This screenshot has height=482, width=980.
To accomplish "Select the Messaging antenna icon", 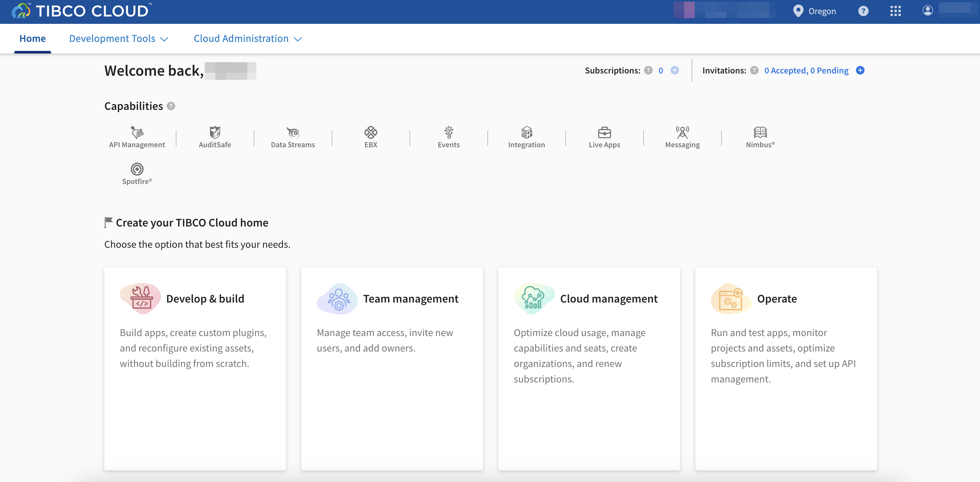I will coord(682,132).
